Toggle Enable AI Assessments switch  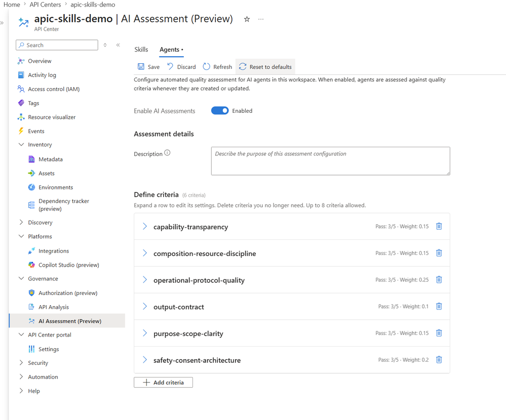click(220, 110)
